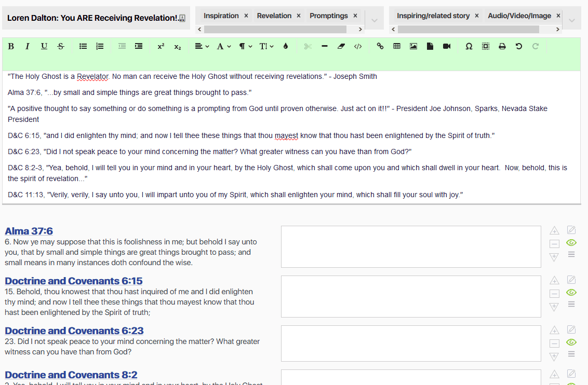This screenshot has width=588, height=385.
Task: Click the insert link icon
Action: 380,46
